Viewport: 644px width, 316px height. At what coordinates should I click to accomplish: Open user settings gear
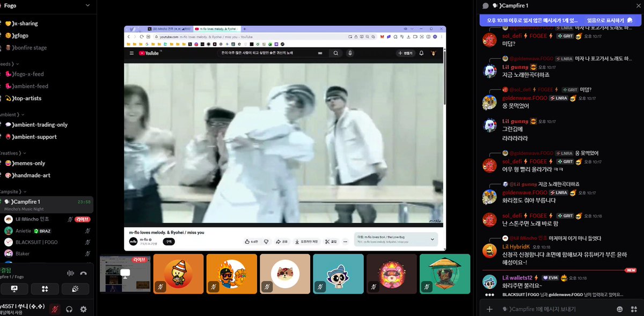coord(83,309)
